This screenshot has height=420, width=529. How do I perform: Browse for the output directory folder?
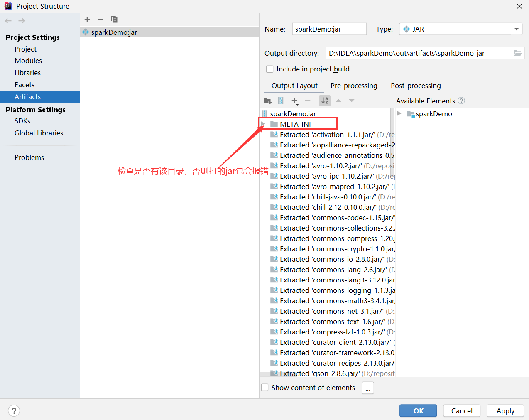(x=518, y=53)
